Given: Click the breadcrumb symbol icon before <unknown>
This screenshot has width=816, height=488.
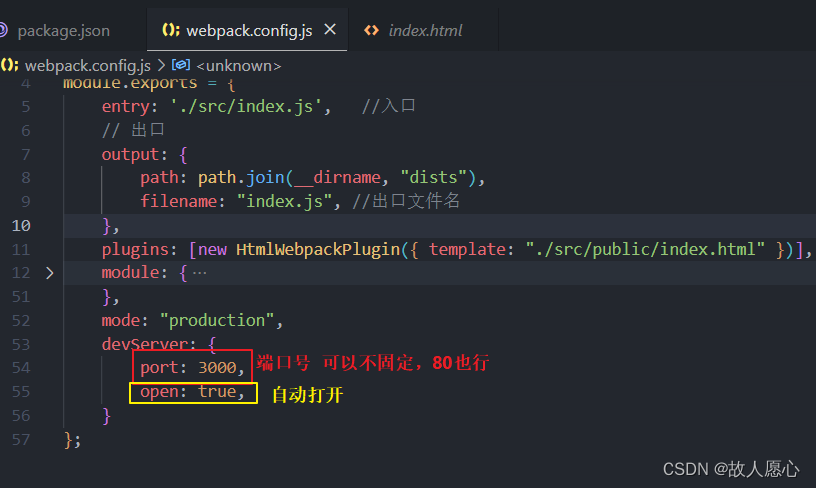Looking at the screenshot, I should coord(181,65).
